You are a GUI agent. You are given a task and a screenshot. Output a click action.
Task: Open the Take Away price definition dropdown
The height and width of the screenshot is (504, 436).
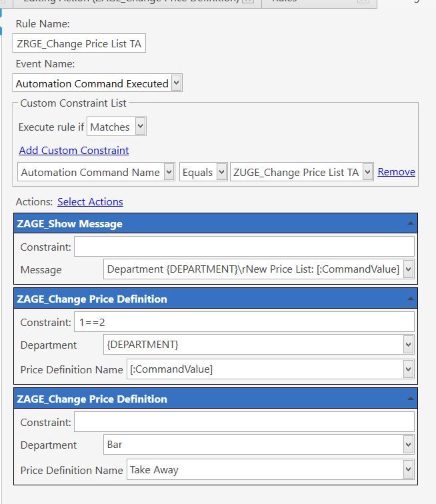tap(409, 469)
